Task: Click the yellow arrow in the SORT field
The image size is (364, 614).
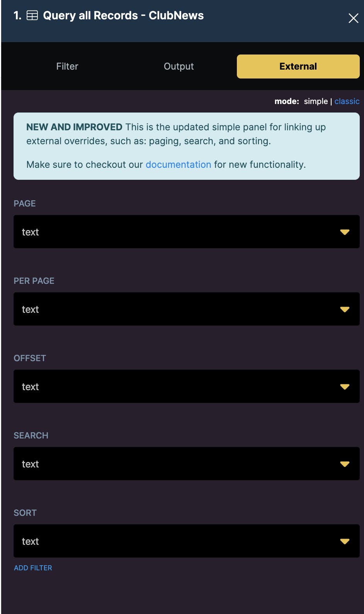Action: (345, 541)
